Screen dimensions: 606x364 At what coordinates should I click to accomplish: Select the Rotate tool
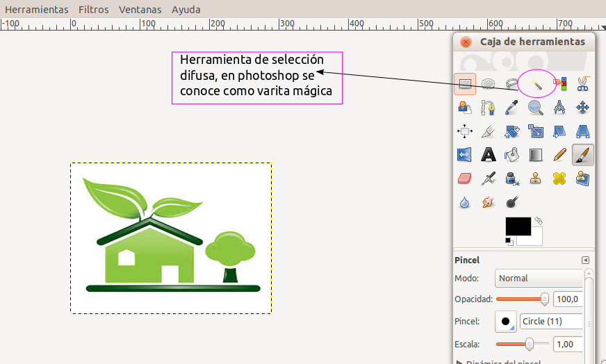click(x=511, y=131)
